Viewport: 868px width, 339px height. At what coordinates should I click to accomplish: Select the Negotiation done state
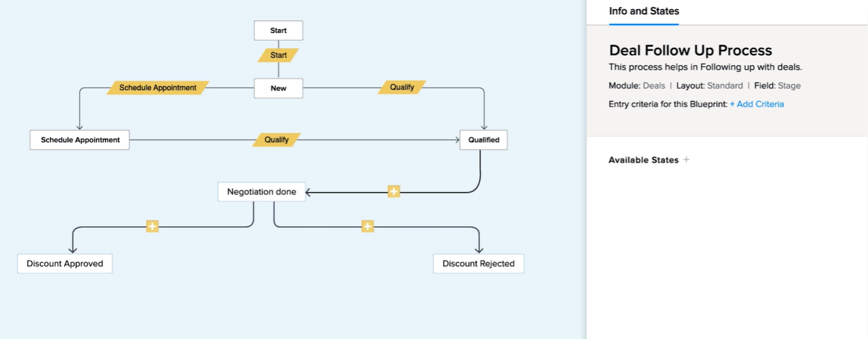pos(261,192)
